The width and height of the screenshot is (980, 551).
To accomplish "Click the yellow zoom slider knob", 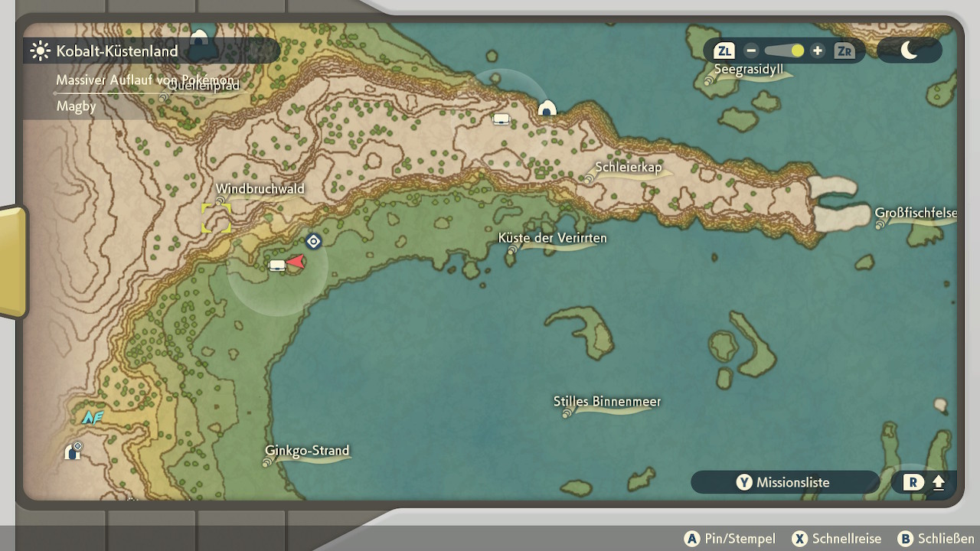I will [797, 51].
